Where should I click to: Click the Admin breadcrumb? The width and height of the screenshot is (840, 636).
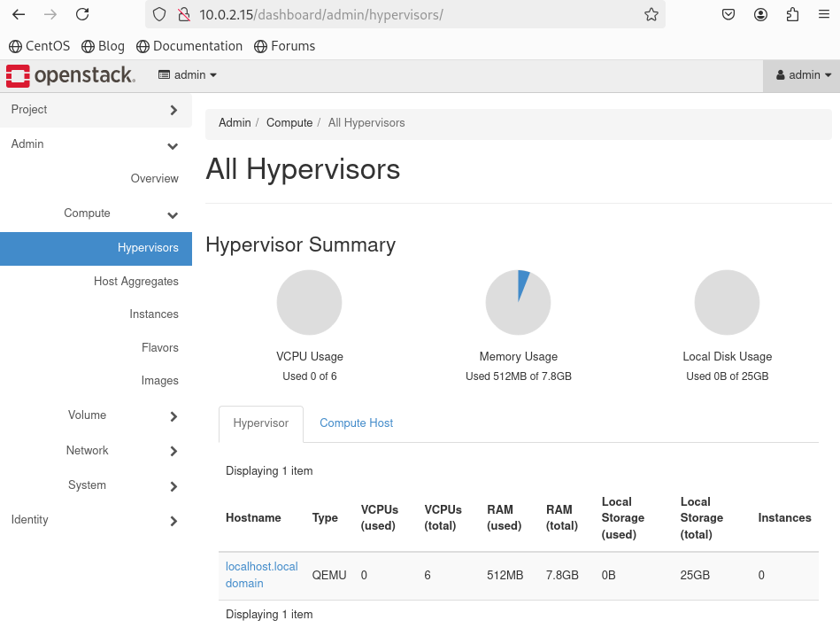click(235, 123)
